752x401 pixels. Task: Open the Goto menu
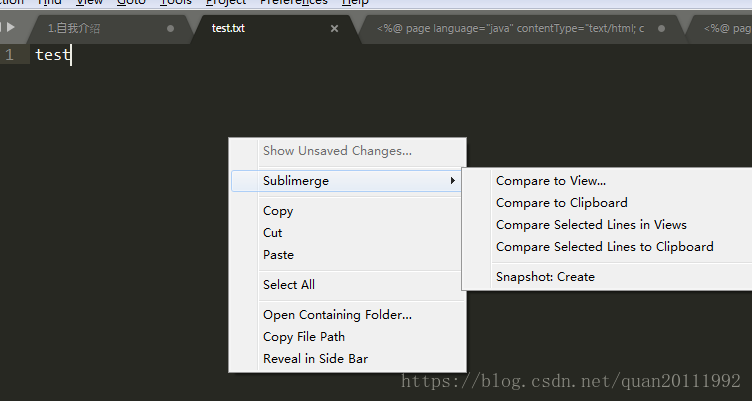click(x=131, y=2)
